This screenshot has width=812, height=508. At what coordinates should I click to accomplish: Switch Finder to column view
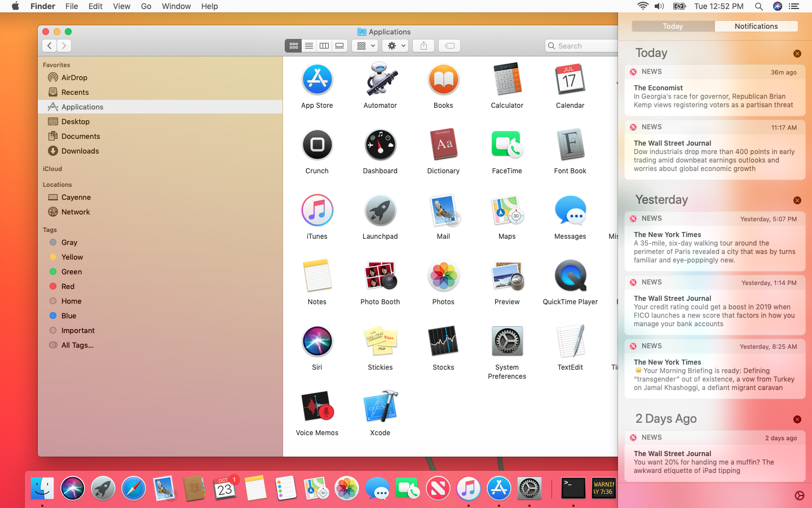[324, 46]
